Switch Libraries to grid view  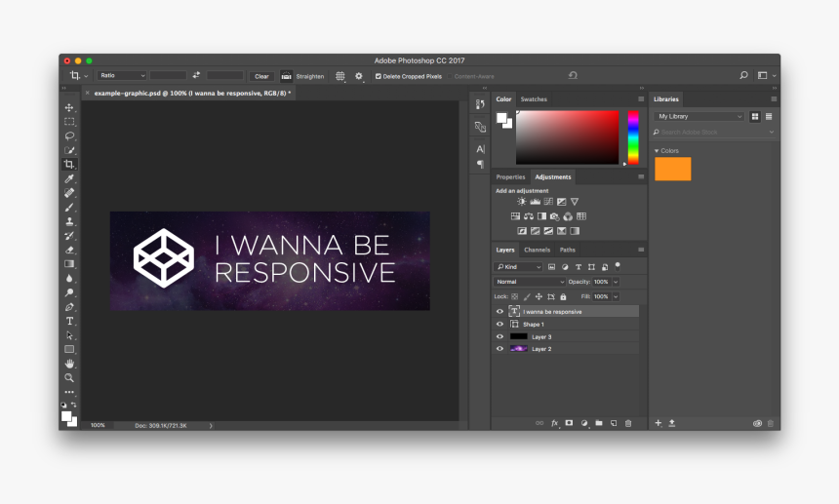coord(755,116)
